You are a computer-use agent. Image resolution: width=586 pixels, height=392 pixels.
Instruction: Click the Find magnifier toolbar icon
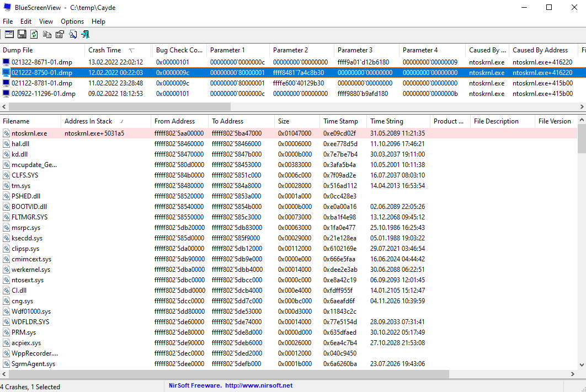point(72,34)
